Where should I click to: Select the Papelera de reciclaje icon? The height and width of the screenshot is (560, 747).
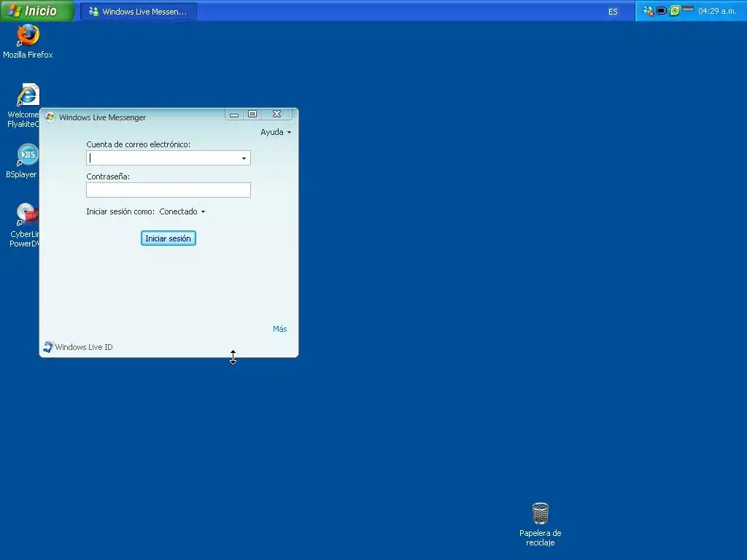(541, 524)
